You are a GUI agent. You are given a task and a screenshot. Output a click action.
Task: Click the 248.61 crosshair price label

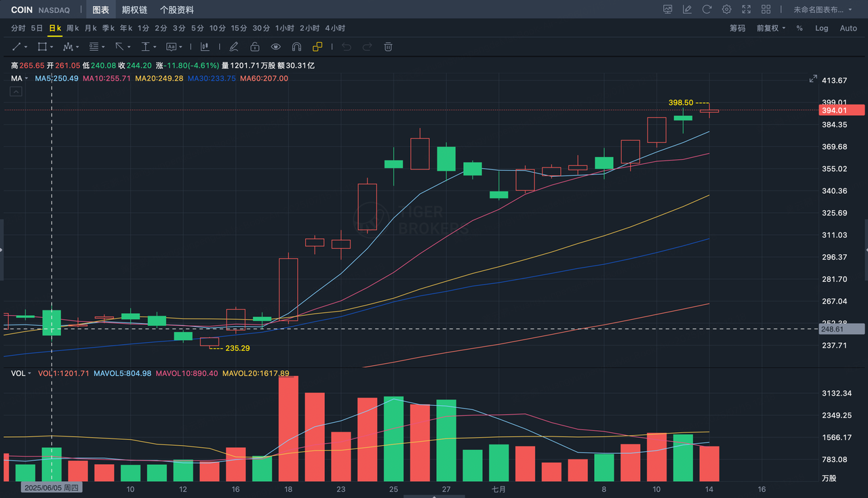point(842,329)
